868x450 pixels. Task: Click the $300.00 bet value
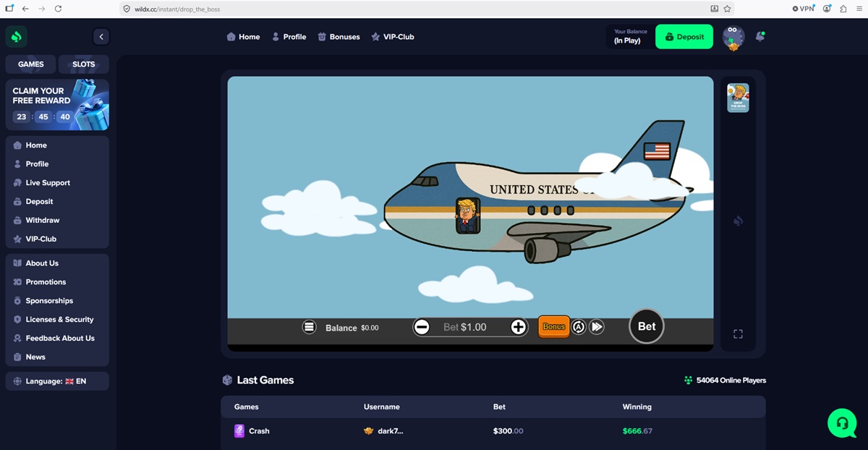tap(508, 431)
